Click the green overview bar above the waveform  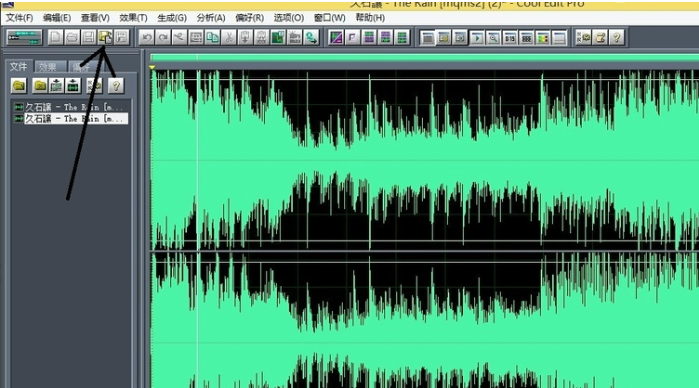[424, 58]
